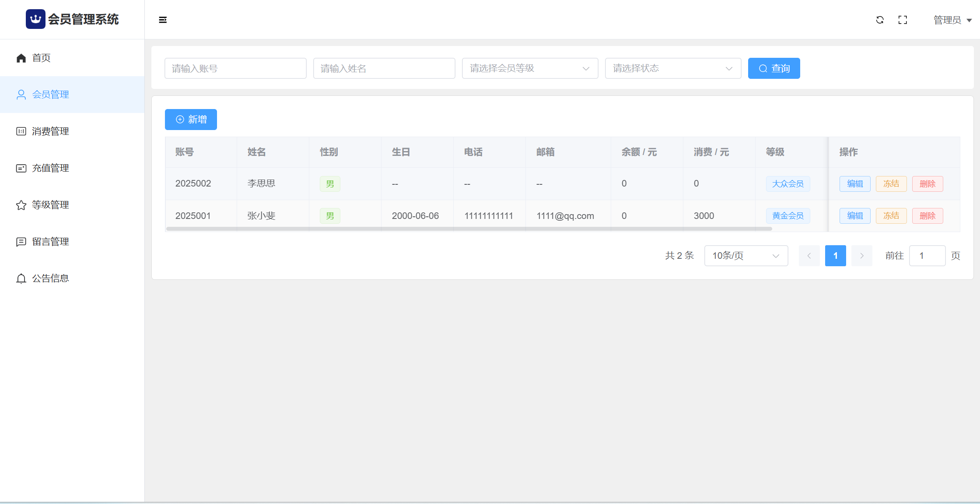
Task: Click the 查询 search button
Action: [774, 68]
